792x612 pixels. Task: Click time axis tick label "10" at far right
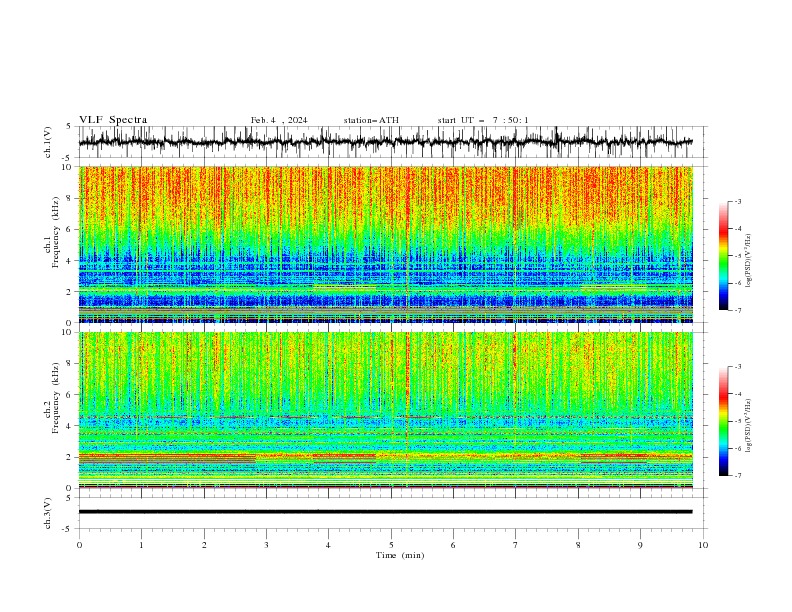tap(703, 545)
